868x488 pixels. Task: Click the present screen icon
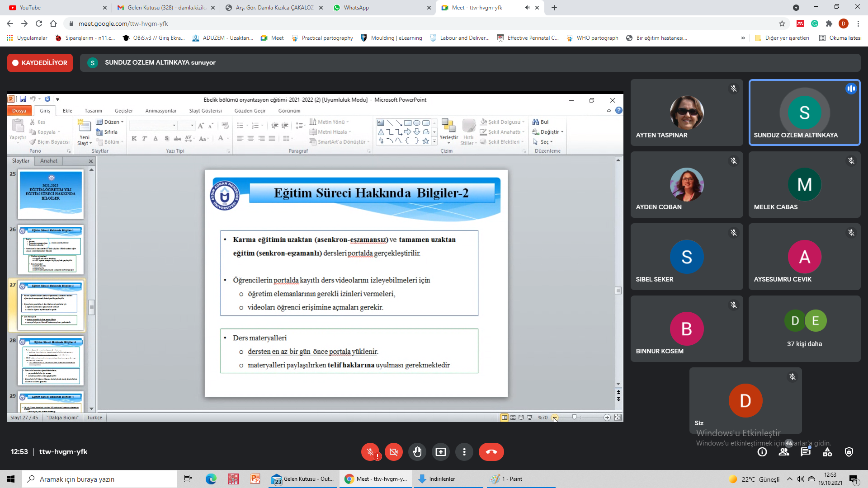[441, 452]
